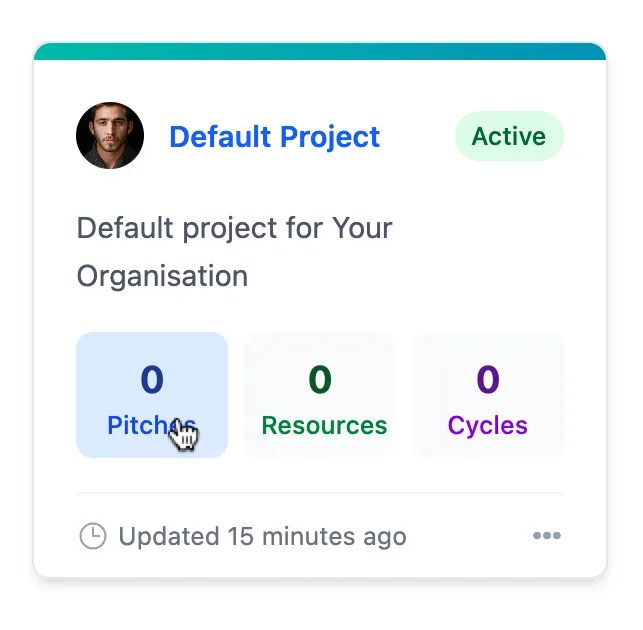Click the teal gradient header bar

pos(320,51)
